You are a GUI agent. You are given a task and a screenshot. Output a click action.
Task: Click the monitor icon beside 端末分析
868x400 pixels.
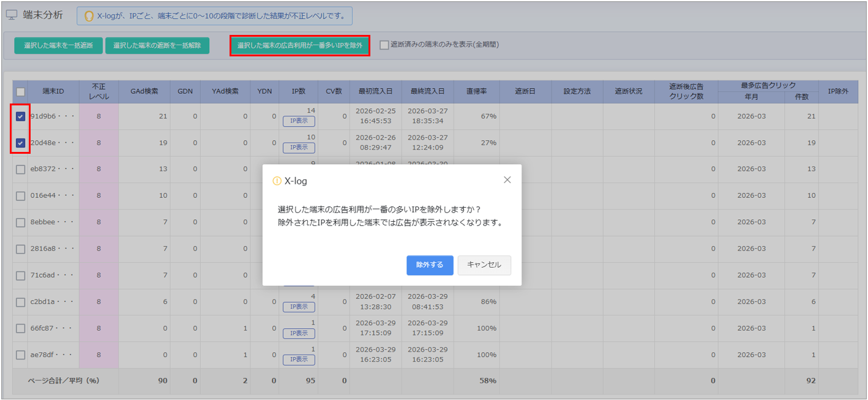point(12,16)
